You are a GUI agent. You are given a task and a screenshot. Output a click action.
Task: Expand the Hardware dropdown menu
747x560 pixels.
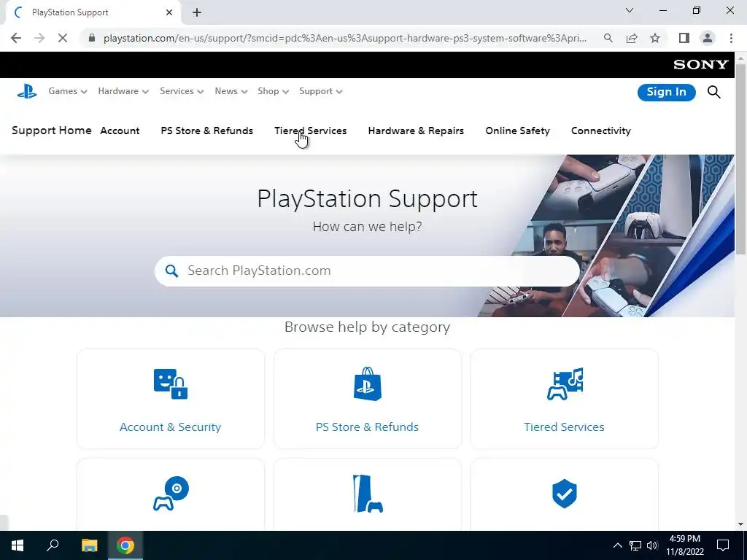(123, 91)
